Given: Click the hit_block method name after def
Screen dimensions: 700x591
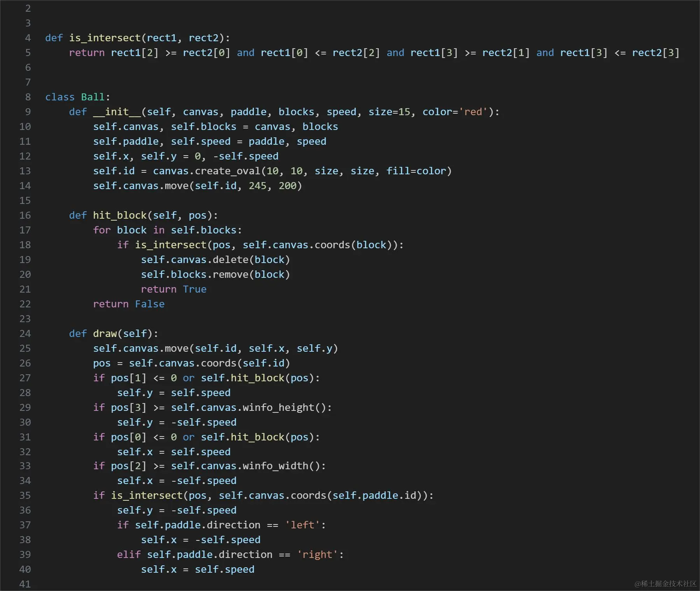Looking at the screenshot, I should [120, 216].
